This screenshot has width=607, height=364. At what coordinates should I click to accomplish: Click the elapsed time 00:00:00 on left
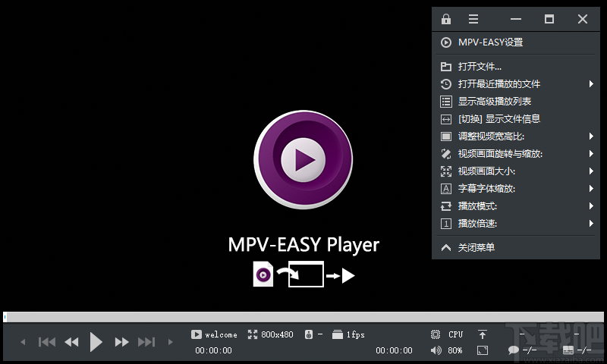click(x=213, y=350)
